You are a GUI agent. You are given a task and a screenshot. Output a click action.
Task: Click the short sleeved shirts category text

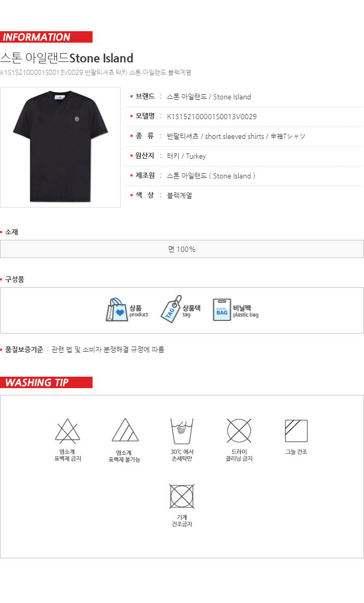pyautogui.click(x=235, y=136)
